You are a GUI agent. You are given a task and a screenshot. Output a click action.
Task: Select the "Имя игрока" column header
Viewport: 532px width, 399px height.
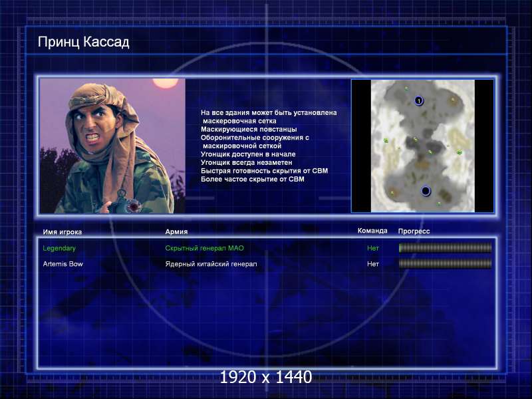(63, 232)
